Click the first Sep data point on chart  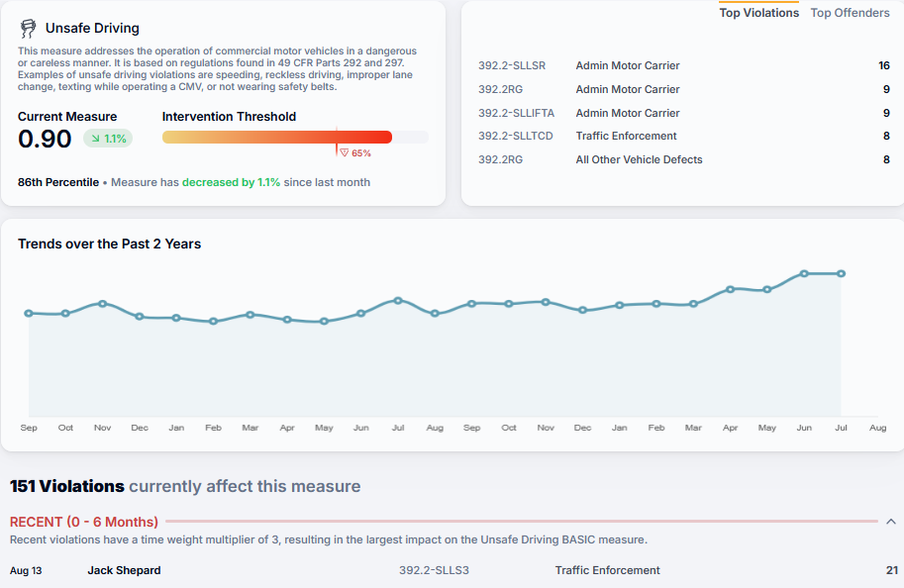29,313
